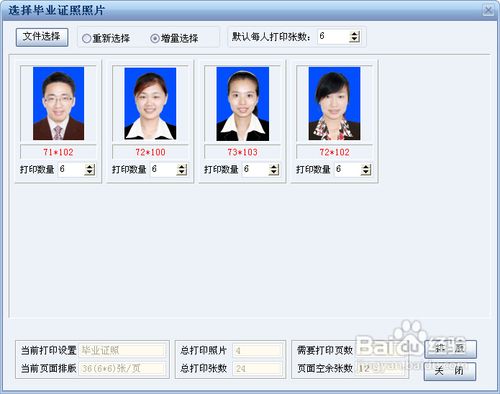This screenshot has height=394, width=500.
Task: Click the 关闭 button
Action: tap(450, 371)
